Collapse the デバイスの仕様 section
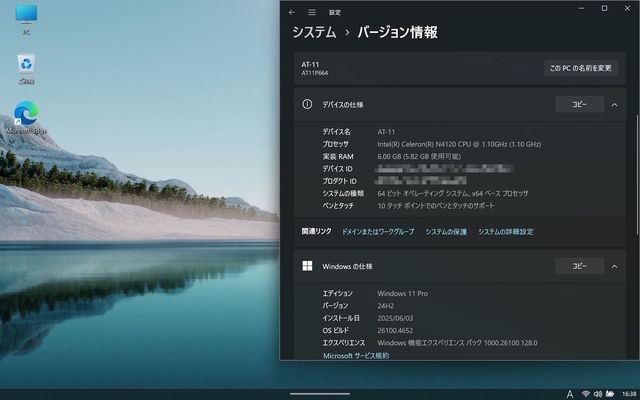 coord(614,105)
